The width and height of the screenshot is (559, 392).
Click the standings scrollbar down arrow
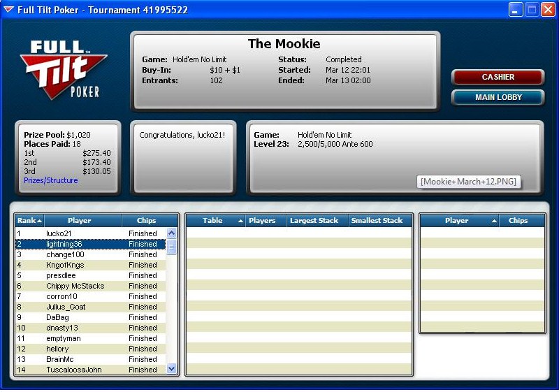171,368
